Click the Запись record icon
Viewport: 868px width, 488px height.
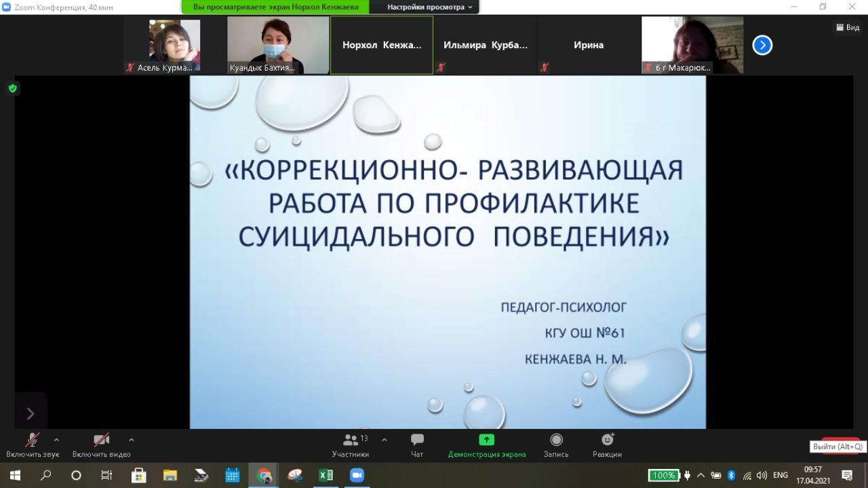(556, 440)
